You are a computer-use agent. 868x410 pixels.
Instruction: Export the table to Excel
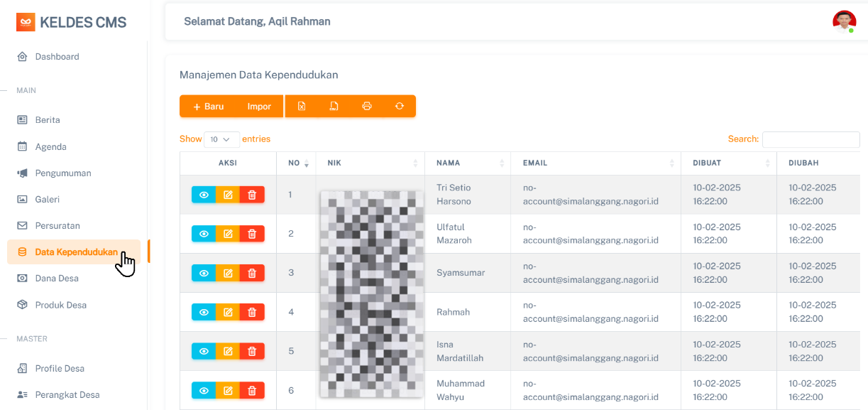point(302,107)
